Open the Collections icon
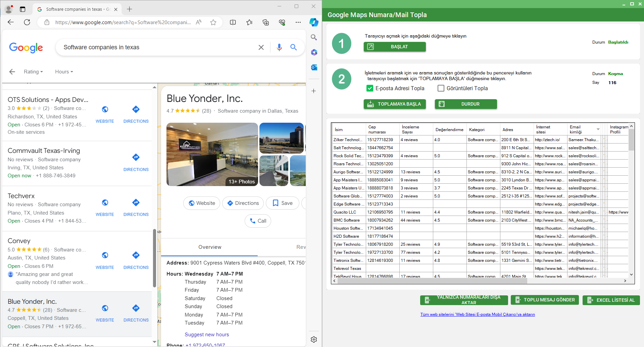 (265, 22)
